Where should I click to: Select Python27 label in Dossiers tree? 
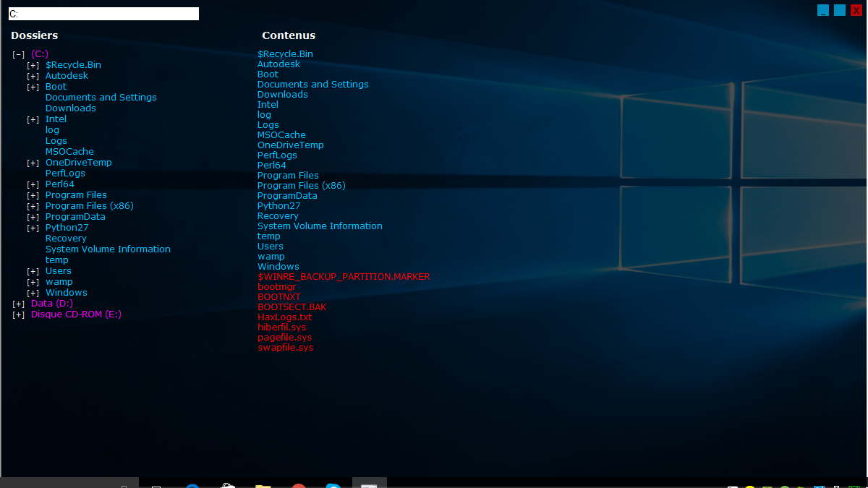tap(67, 228)
